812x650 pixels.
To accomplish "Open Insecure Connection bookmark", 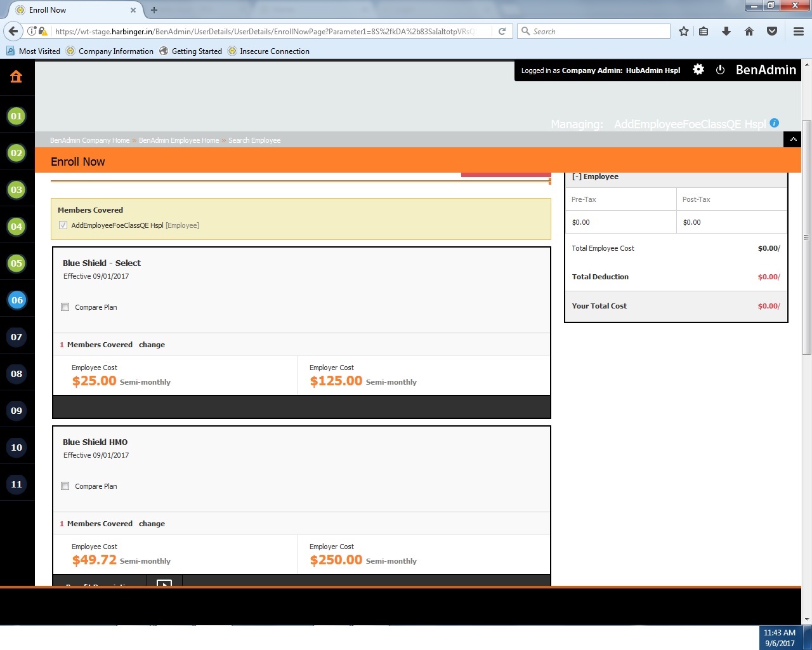I will pos(268,51).
